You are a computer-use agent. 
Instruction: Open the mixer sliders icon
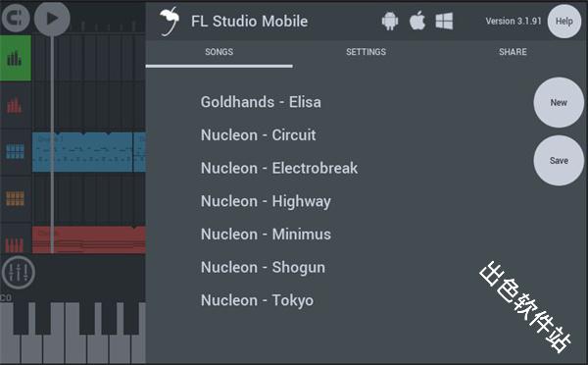tap(18, 272)
